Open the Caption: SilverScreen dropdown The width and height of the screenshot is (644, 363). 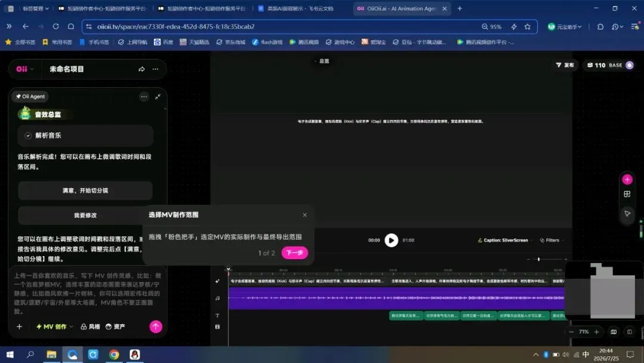tap(505, 240)
